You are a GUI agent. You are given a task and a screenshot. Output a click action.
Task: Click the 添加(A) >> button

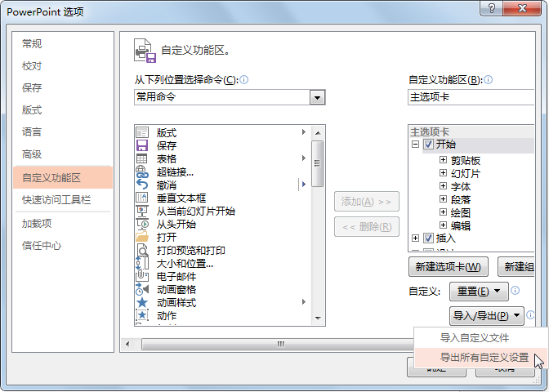[x=367, y=202]
